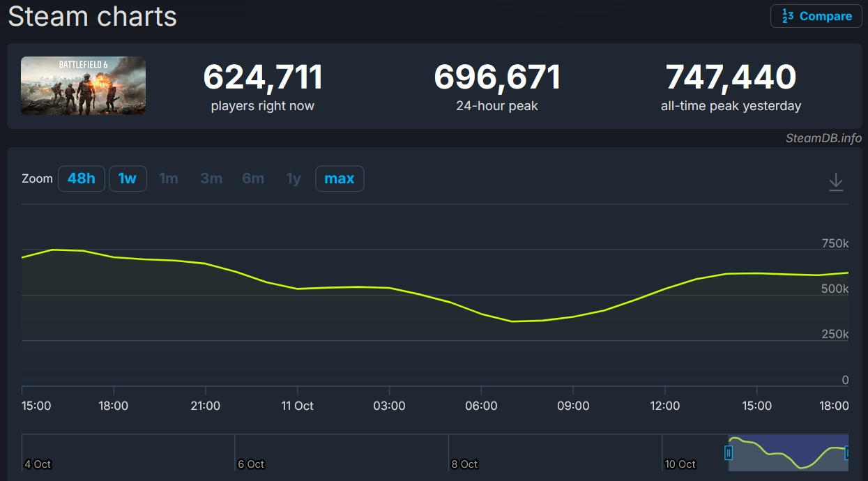
Task: Jump to 8 Oct in navigator timeline
Action: [464, 464]
